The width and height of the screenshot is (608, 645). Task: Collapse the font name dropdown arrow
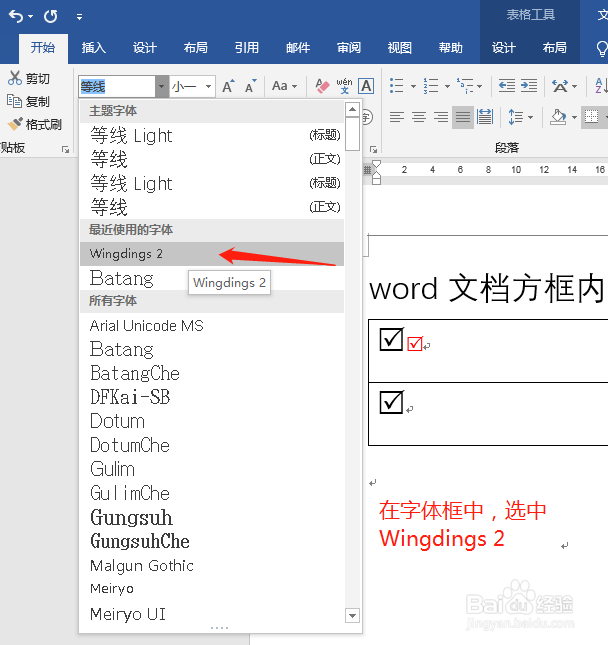[x=162, y=86]
